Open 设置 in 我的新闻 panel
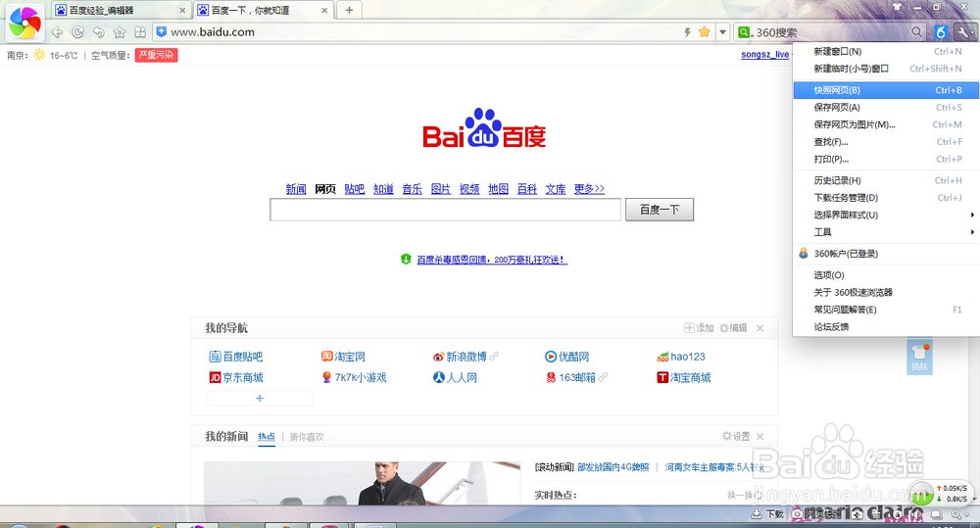This screenshot has width=980, height=528. click(736, 436)
